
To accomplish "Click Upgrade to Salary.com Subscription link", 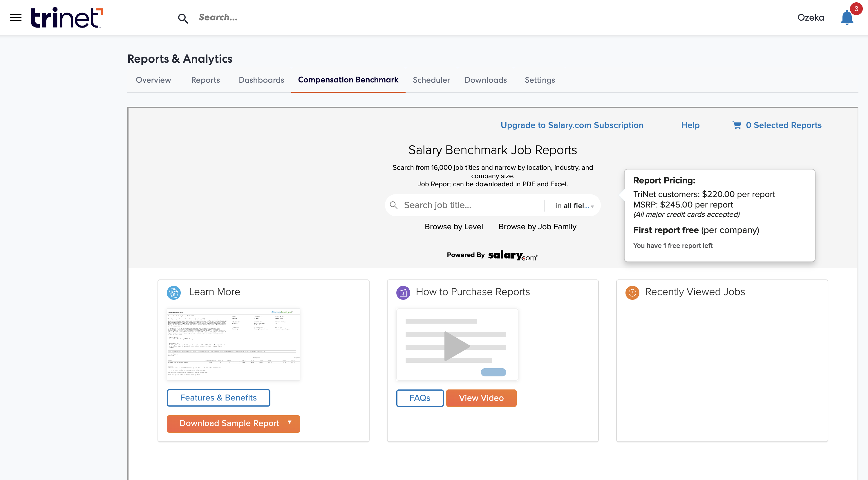I will [x=572, y=125].
